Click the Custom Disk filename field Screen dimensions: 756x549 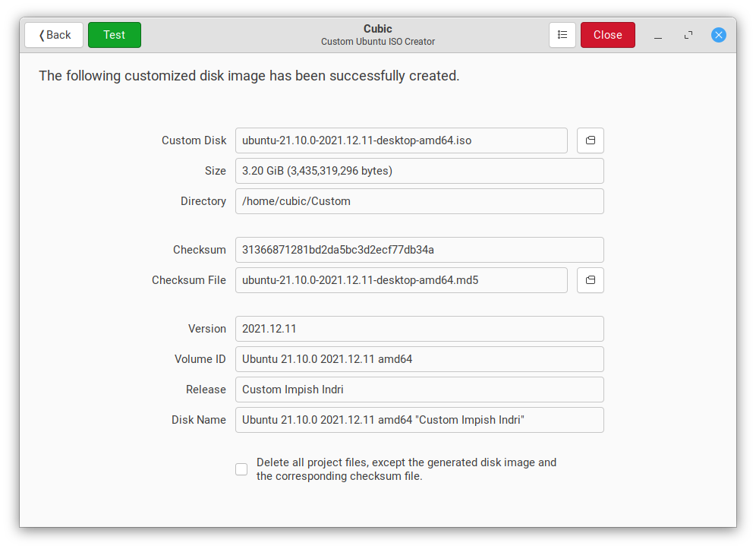point(401,140)
